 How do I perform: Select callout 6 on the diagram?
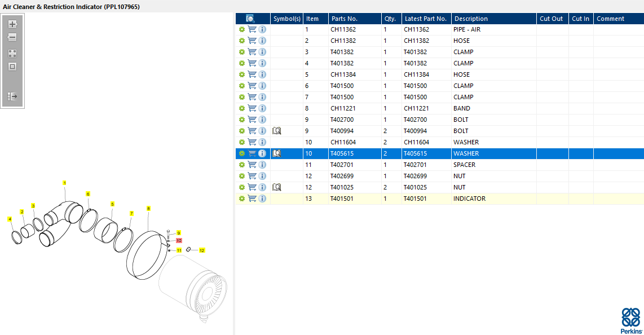click(x=88, y=194)
